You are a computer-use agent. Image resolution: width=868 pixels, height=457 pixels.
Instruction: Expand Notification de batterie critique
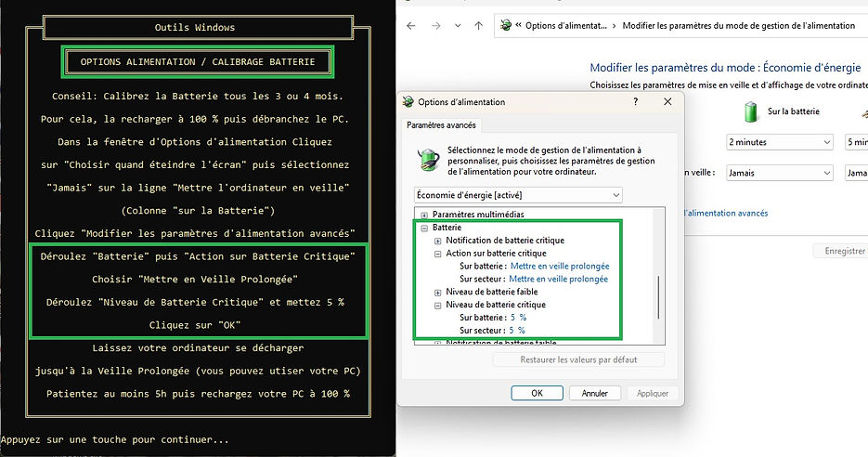click(437, 241)
